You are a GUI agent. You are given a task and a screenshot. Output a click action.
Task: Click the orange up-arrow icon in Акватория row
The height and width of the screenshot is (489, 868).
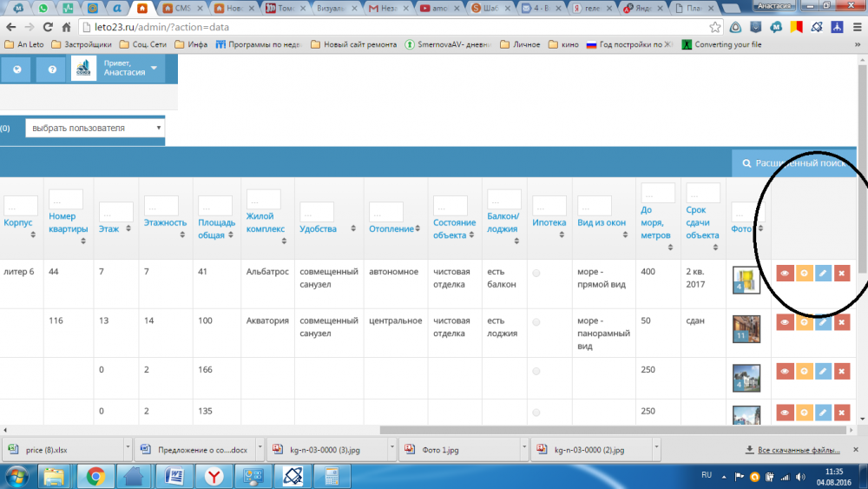805,322
